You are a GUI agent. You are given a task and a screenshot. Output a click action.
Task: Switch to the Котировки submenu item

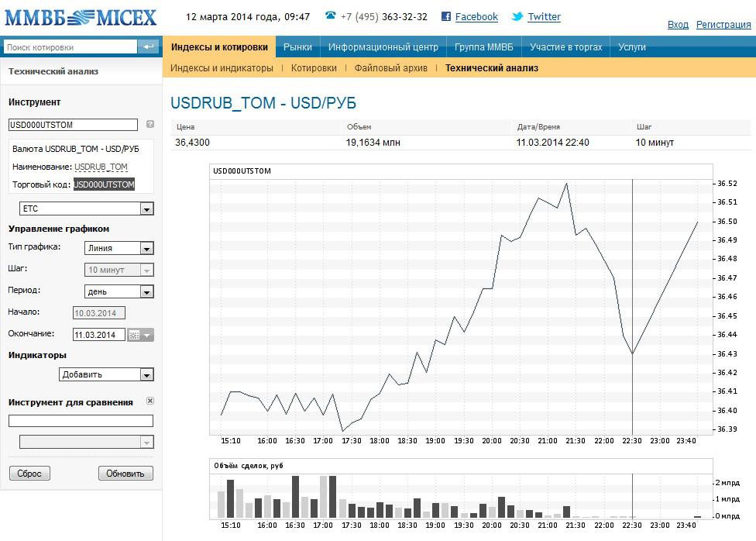tap(314, 68)
